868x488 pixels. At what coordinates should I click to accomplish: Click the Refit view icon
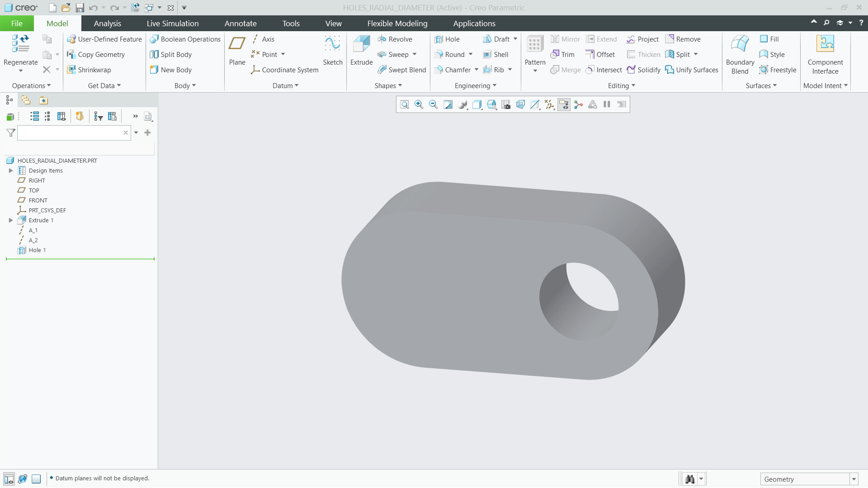405,105
